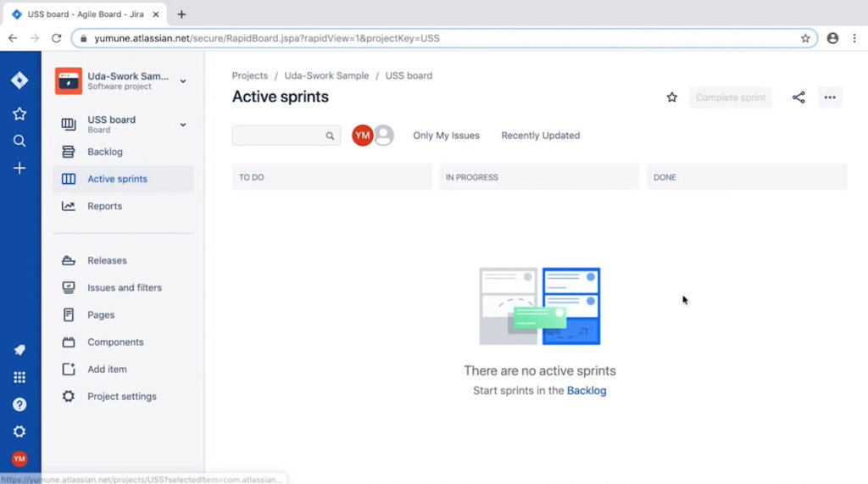The height and width of the screenshot is (484, 868).
Task: Open the app switcher grid icon
Action: coord(19,377)
